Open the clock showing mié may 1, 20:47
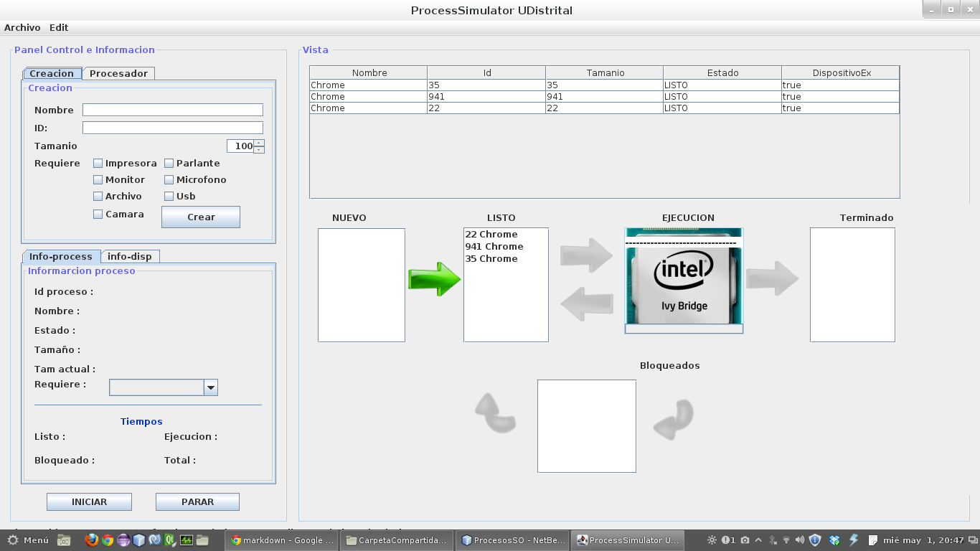The image size is (980, 551). 923,540
